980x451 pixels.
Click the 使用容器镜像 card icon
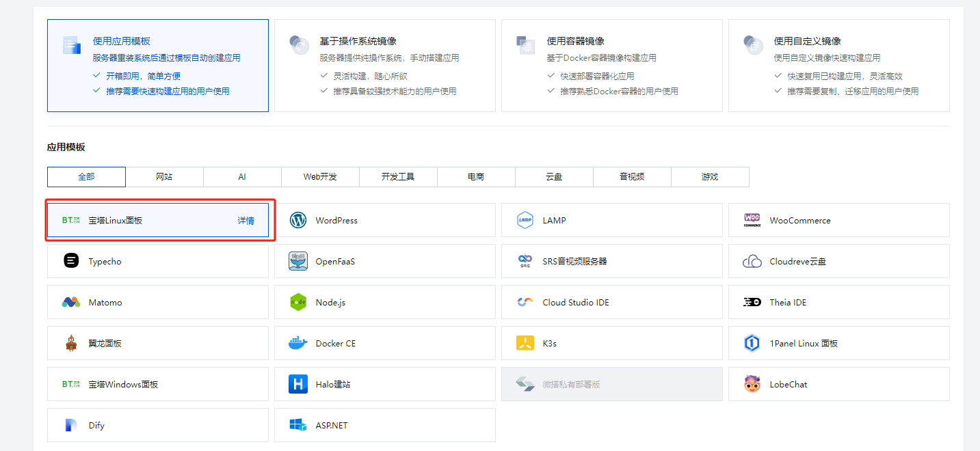526,45
